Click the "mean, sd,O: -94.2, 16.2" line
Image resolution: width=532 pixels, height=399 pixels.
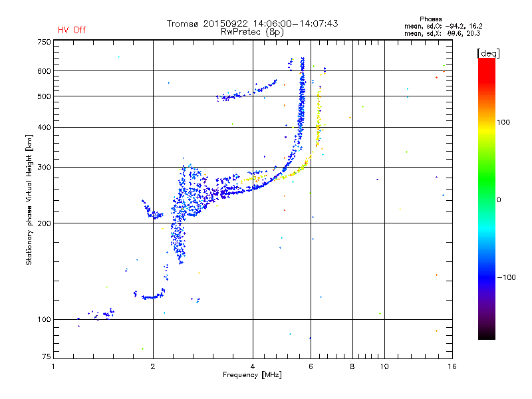[x=443, y=26]
